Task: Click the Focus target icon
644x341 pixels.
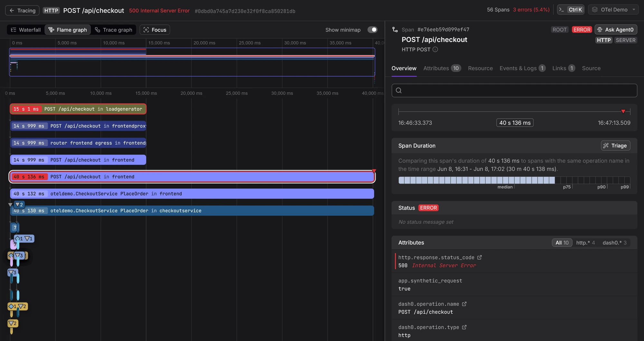Action: point(146,30)
